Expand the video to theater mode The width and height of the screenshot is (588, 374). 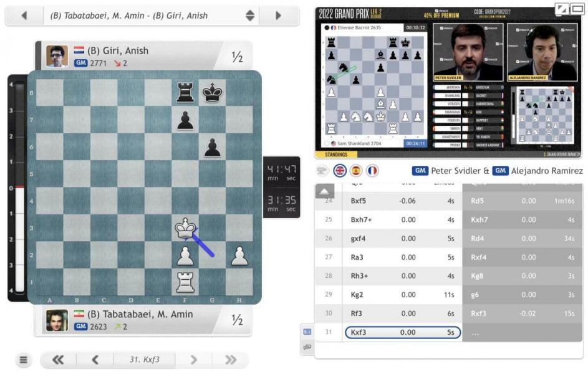(x=576, y=9)
